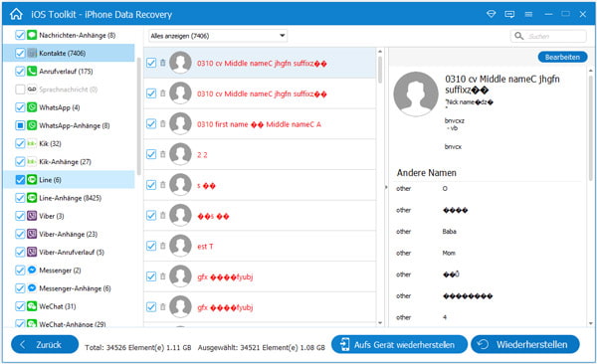The height and width of the screenshot is (364, 597).
Task: Uncheck the first 0310 cv contact checkbox
Action: pos(151,63)
